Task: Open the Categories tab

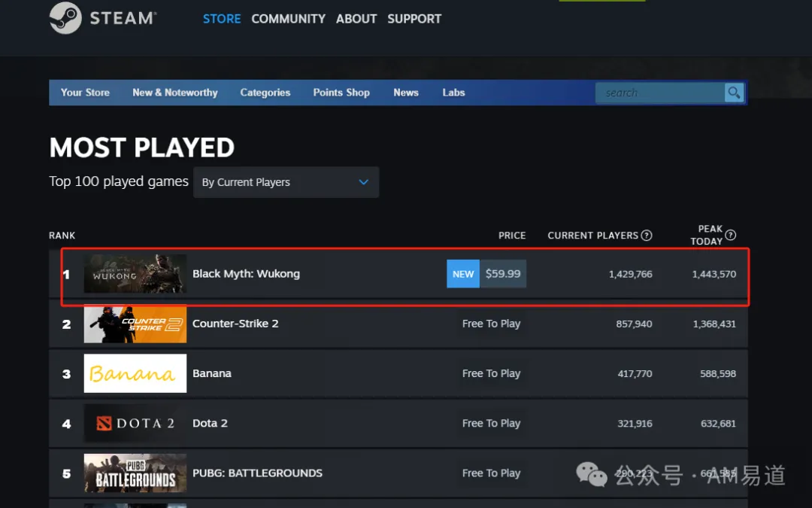Action: tap(265, 93)
